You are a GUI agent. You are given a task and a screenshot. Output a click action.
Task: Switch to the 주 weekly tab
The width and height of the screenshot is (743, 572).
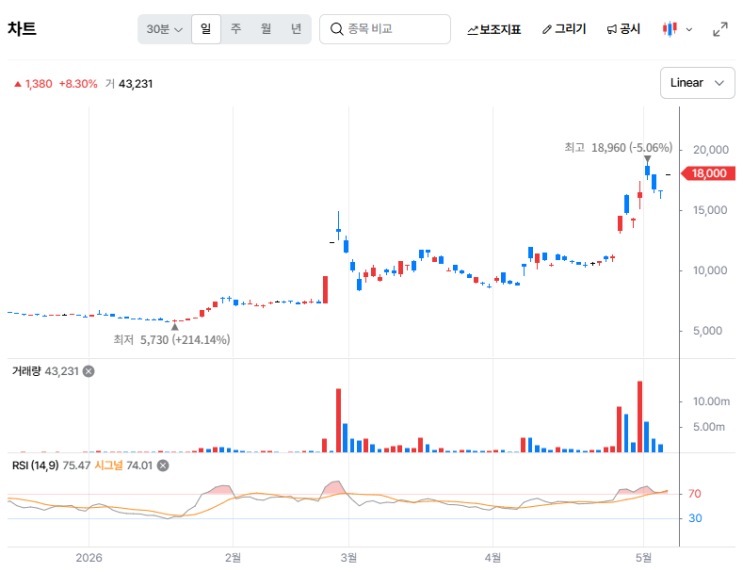pyautogui.click(x=236, y=29)
